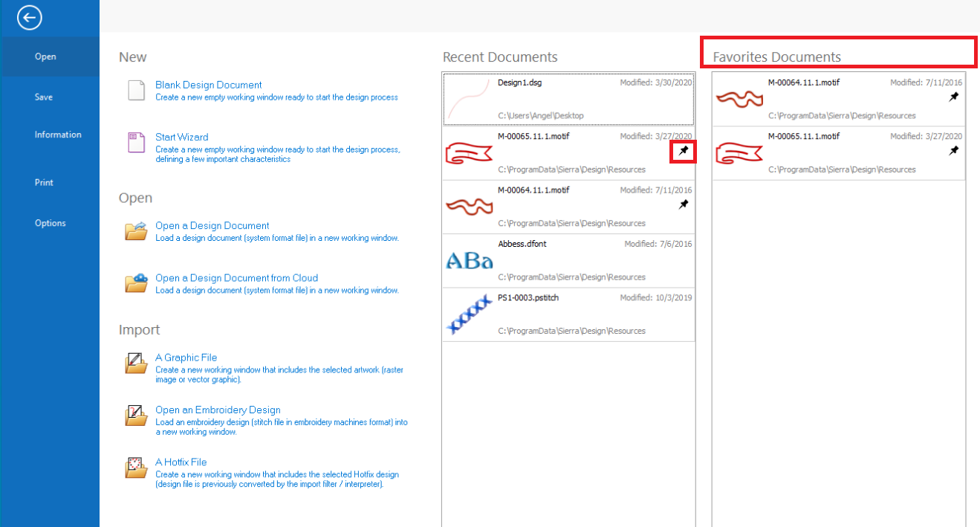Screen dimensions: 980x527
Task: Unpin M-00065.11.1.motif in Recent Documents
Action: 684,151
